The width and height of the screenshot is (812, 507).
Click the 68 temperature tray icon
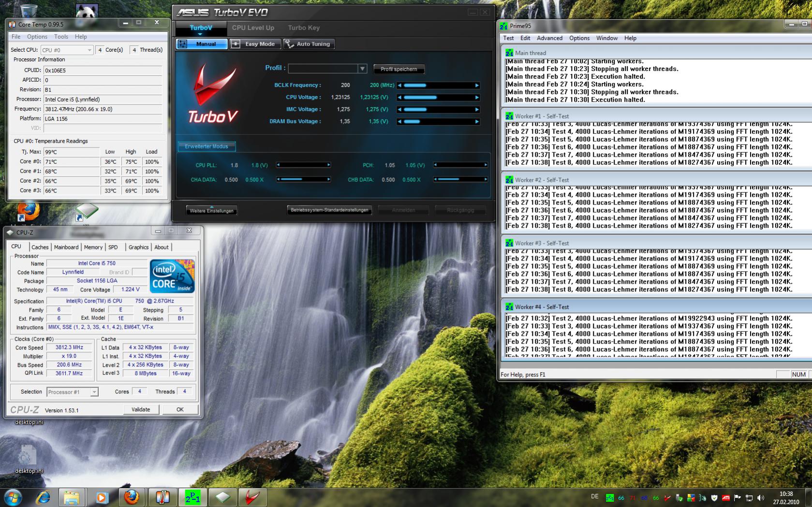644,498
